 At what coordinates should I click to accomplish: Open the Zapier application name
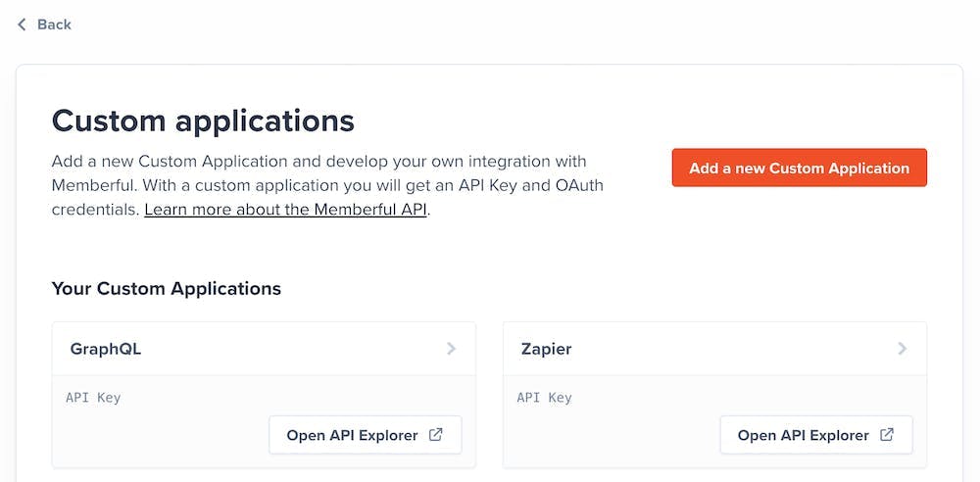[546, 349]
